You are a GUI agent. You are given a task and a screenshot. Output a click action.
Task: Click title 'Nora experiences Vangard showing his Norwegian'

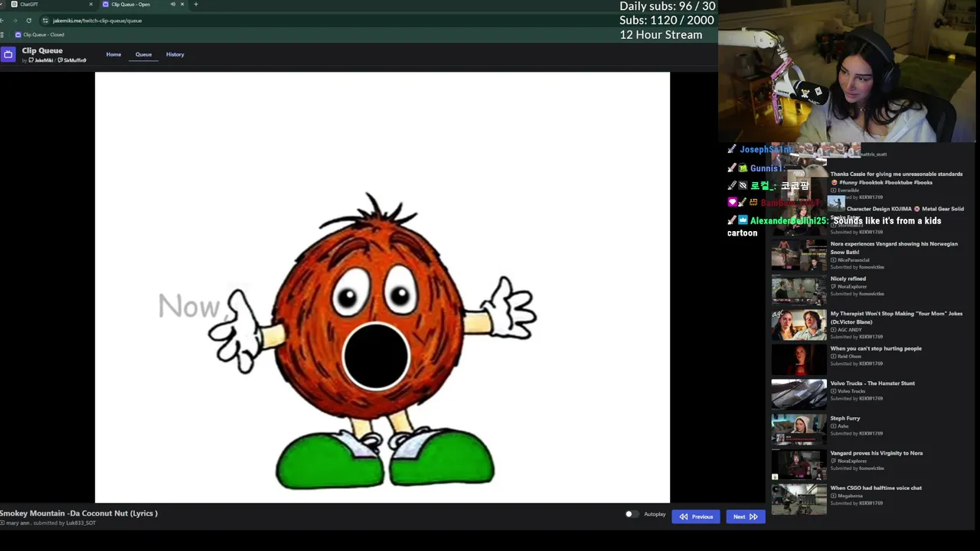pos(893,248)
